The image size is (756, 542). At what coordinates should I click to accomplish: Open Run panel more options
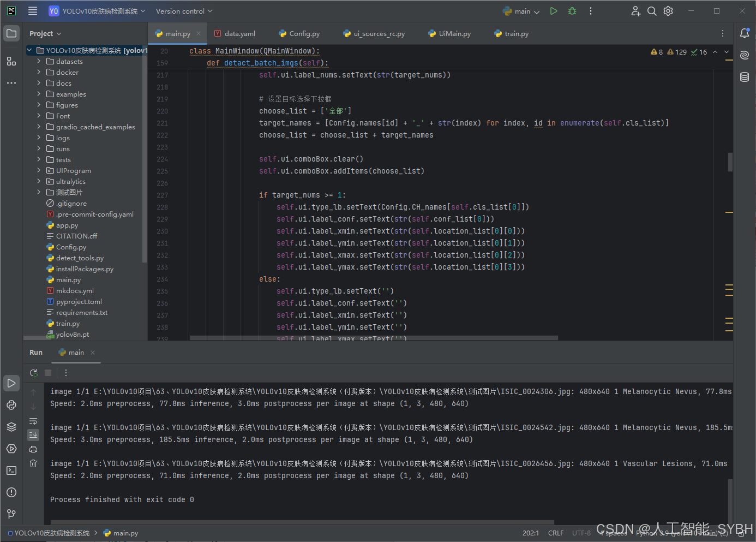(x=66, y=373)
